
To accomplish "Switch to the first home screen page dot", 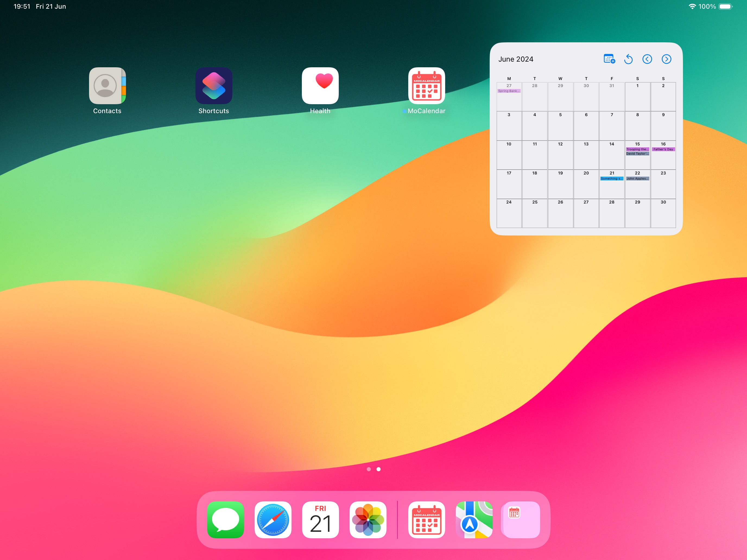I will (x=369, y=469).
